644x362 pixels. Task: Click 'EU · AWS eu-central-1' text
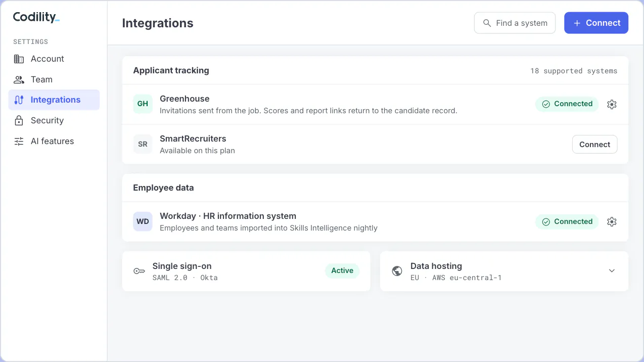click(456, 278)
